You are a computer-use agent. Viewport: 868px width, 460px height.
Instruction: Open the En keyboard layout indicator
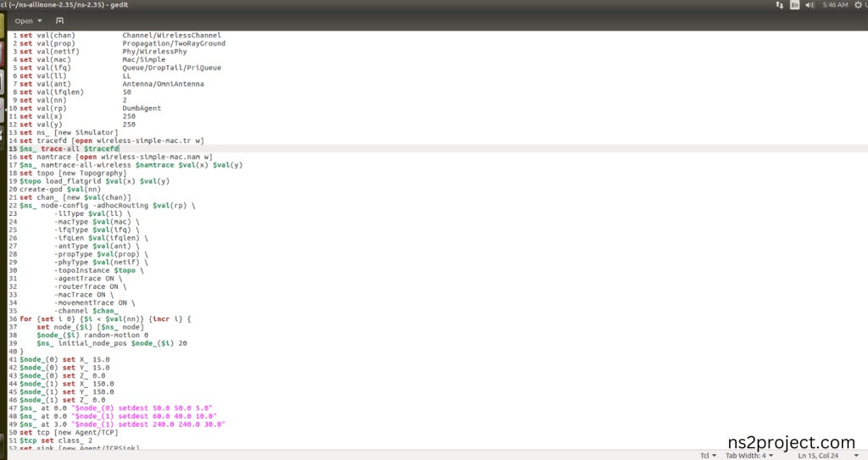[x=794, y=5]
